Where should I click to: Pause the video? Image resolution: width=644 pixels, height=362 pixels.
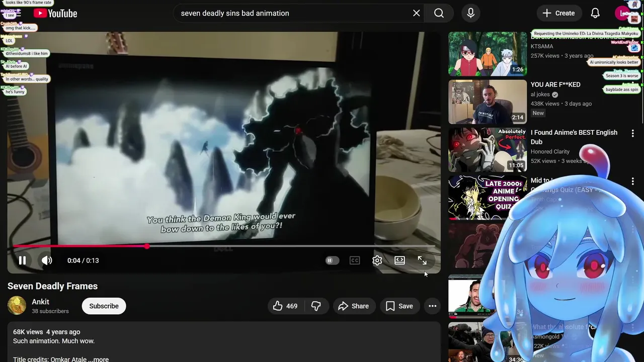click(22, 260)
